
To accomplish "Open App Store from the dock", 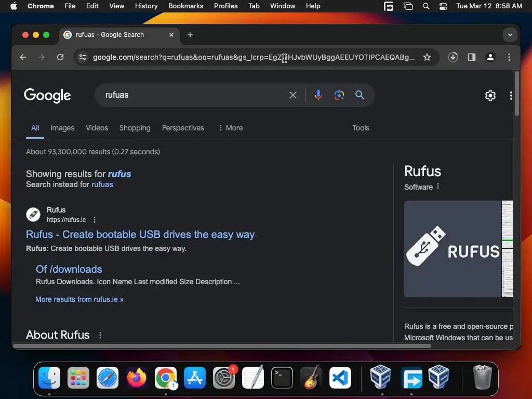I will click(195, 378).
